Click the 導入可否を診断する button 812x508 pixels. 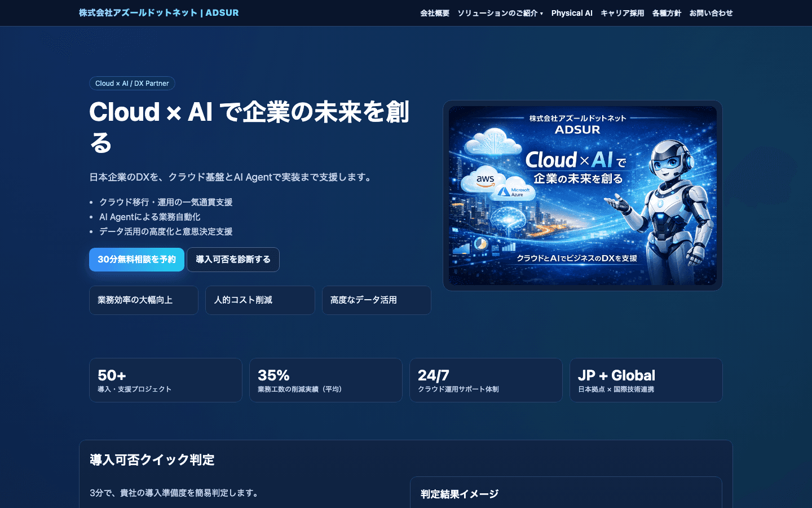[233, 260]
